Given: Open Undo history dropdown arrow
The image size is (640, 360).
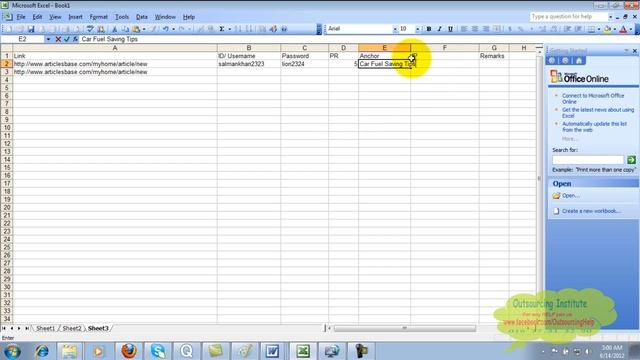Looking at the screenshot, I should 173,29.
